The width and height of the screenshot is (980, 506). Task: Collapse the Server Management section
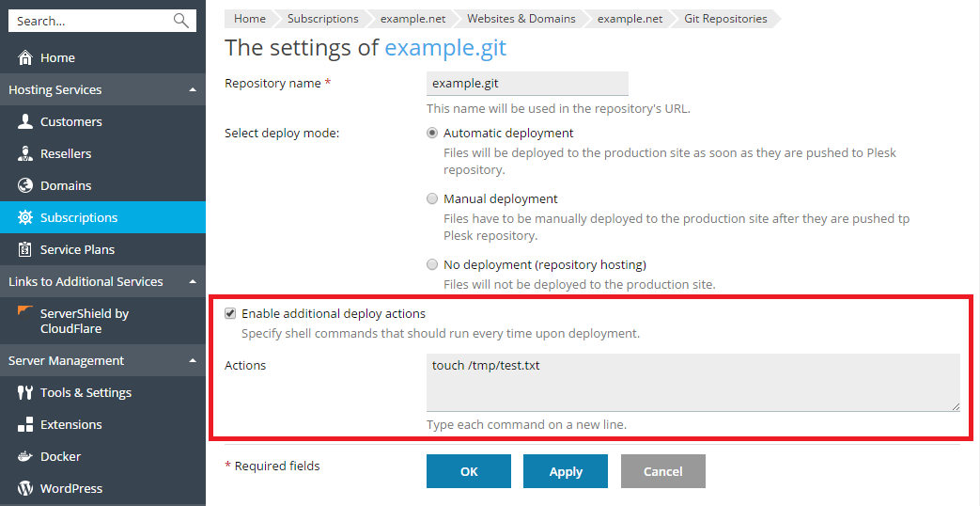coord(193,361)
